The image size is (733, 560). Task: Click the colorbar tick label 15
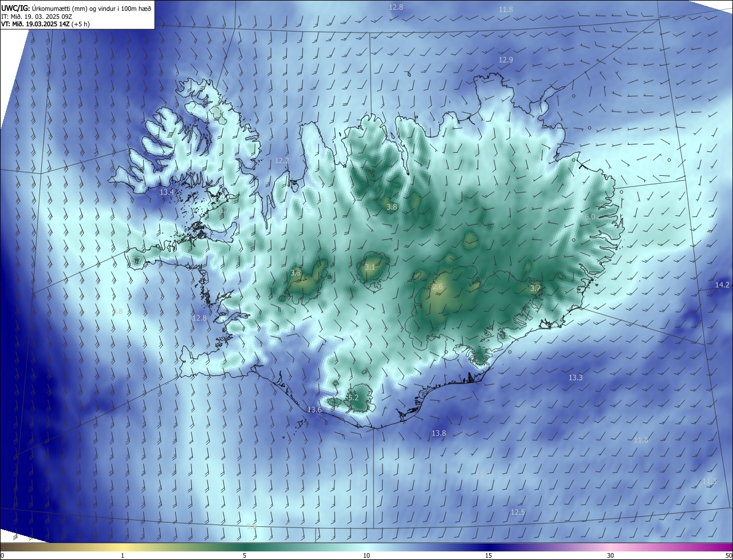click(x=488, y=555)
